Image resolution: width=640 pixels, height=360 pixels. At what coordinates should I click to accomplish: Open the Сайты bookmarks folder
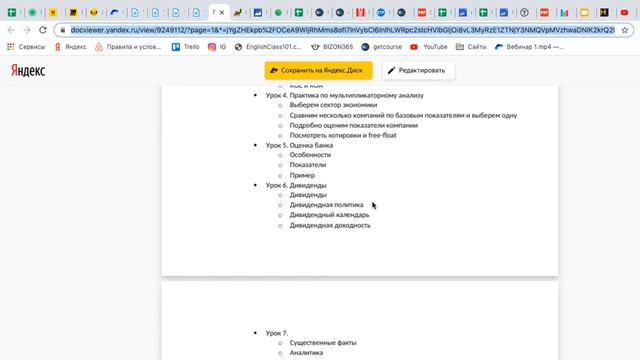point(471,47)
